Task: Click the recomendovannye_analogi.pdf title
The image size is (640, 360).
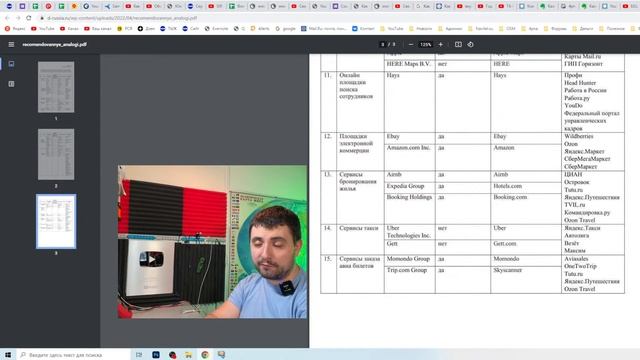Action: [55, 44]
